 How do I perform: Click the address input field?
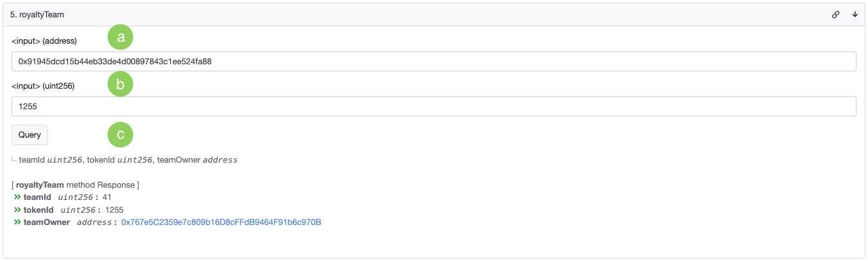coord(433,62)
